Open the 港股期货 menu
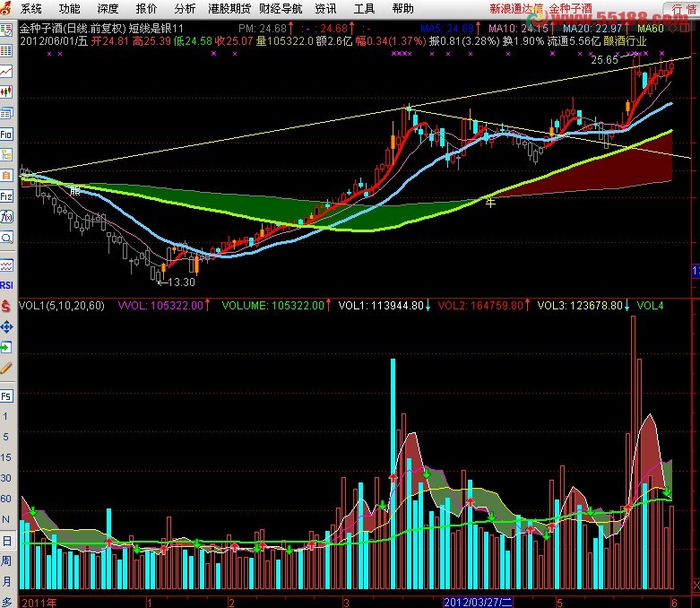The width and height of the screenshot is (700, 608). (229, 8)
